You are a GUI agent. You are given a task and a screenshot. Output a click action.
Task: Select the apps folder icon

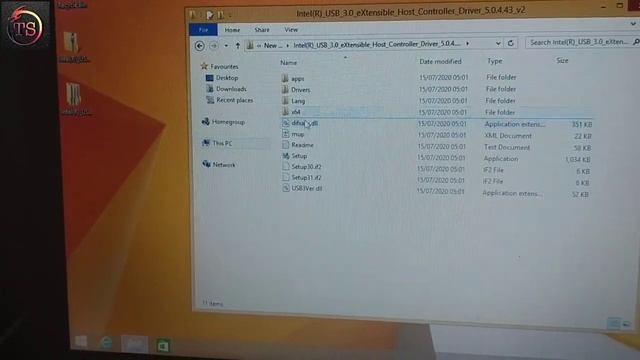pyautogui.click(x=285, y=78)
